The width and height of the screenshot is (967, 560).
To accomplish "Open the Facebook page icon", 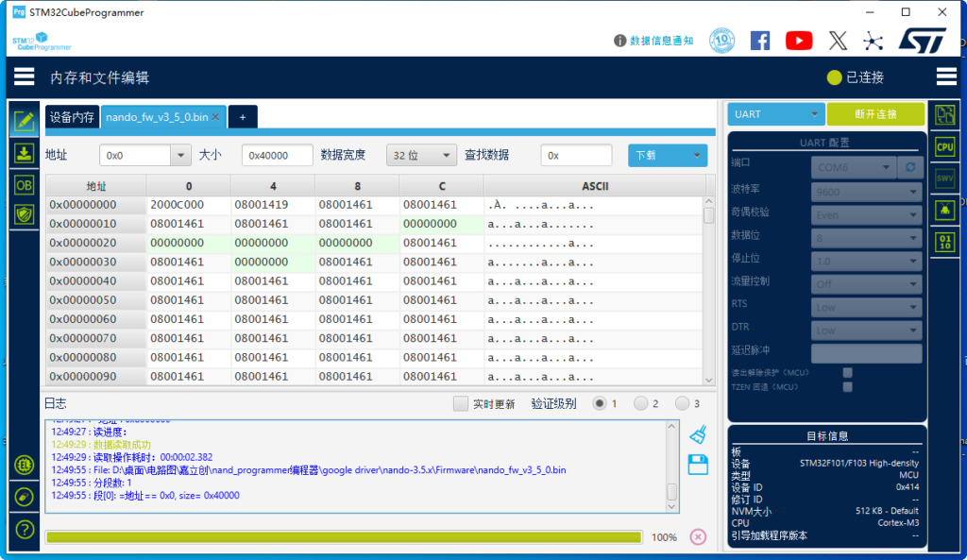I will (x=760, y=41).
